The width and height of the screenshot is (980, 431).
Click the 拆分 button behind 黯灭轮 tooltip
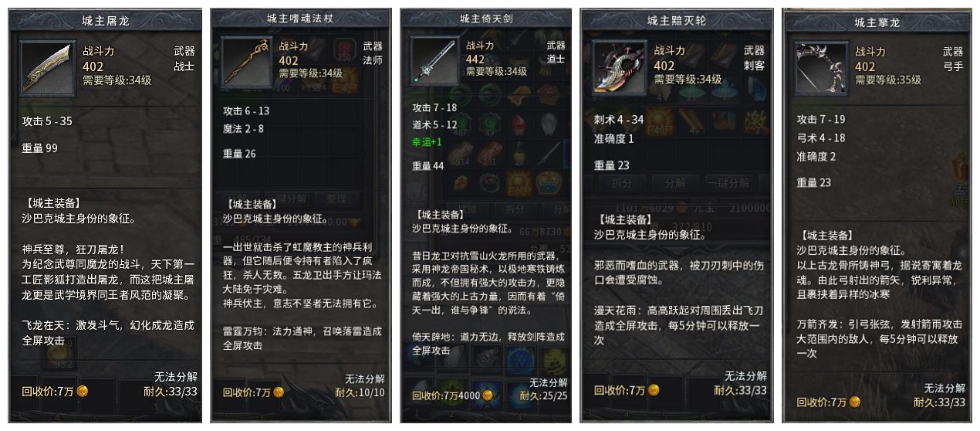point(622,184)
